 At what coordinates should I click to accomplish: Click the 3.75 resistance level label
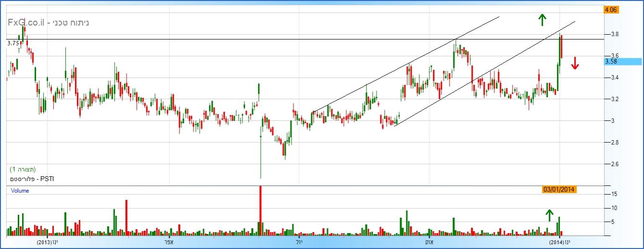coord(13,43)
